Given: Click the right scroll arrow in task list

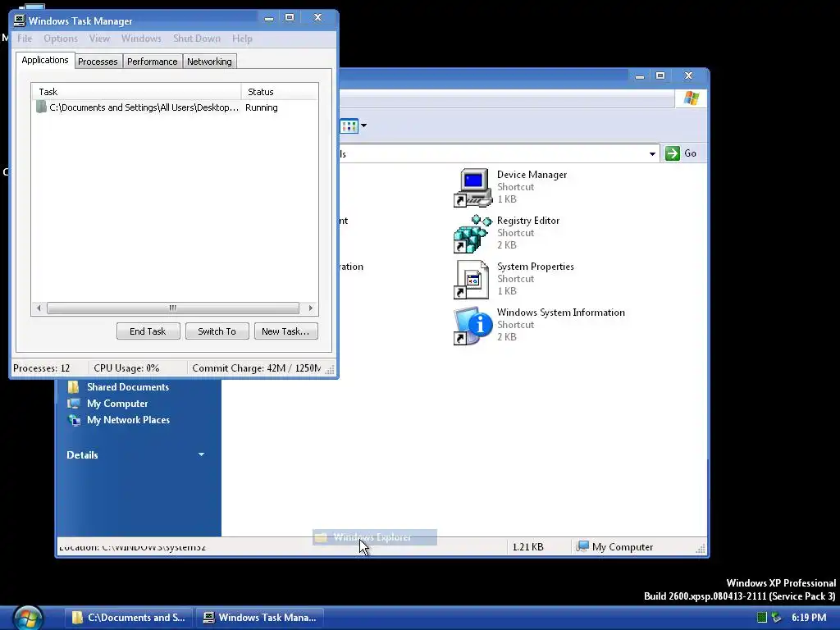Looking at the screenshot, I should (310, 308).
